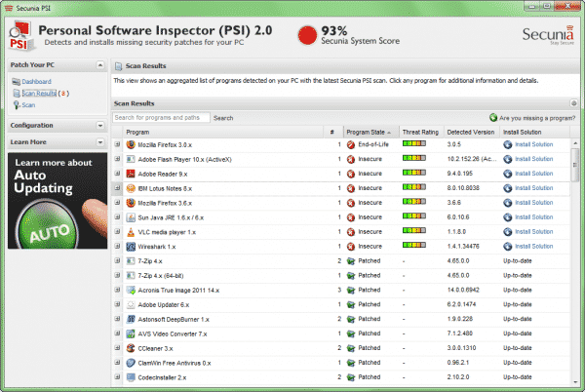Click the Adobe Flash Player program icon
The height and width of the screenshot is (392, 585).
(131, 159)
